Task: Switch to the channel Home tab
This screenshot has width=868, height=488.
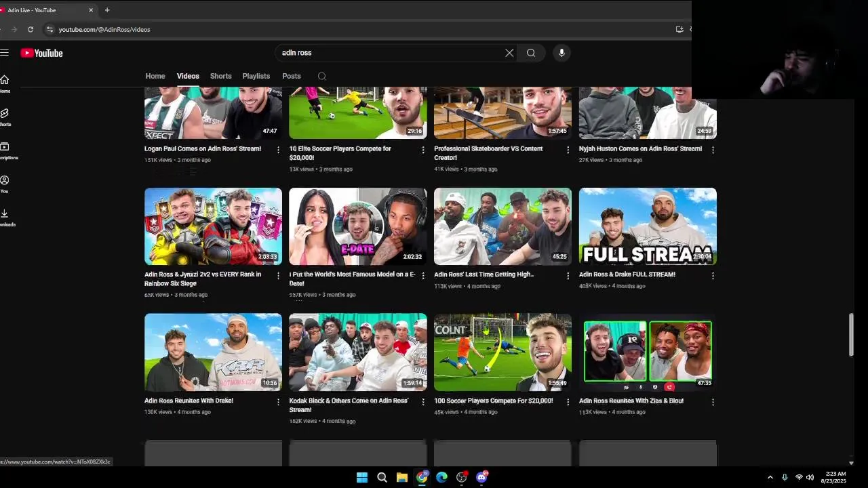Action: (x=155, y=76)
